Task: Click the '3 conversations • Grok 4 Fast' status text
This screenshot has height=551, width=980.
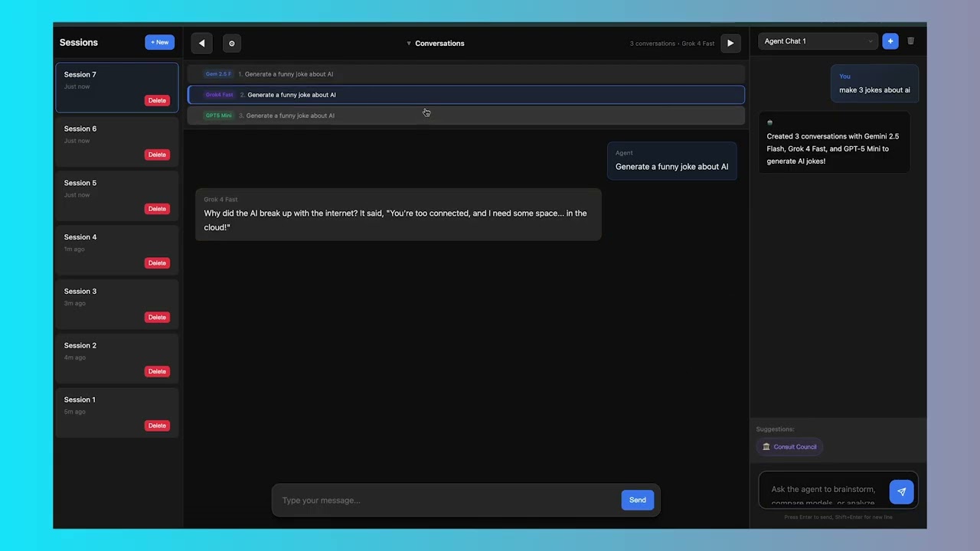Action: coord(672,44)
